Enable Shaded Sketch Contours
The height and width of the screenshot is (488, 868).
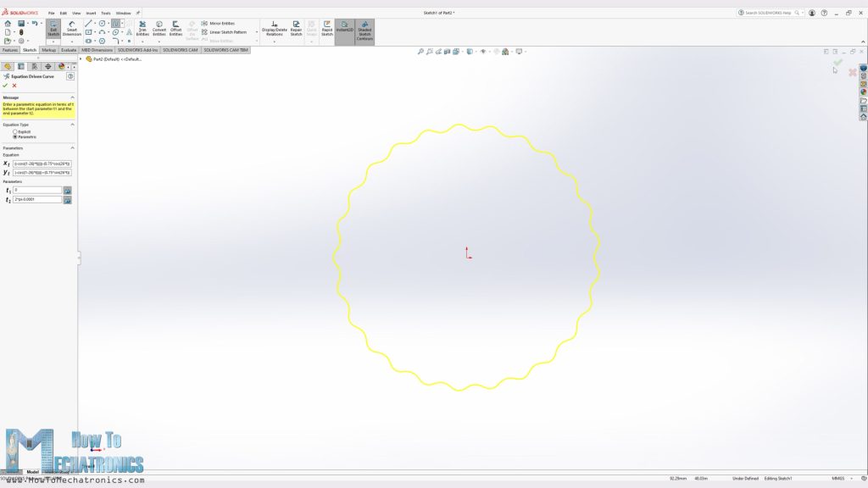tap(364, 30)
